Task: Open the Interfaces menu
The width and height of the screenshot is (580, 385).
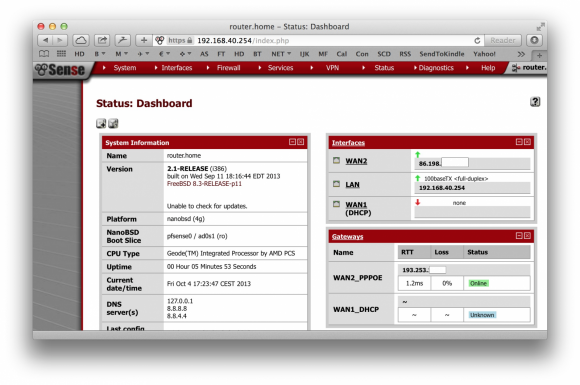Action: tap(176, 68)
